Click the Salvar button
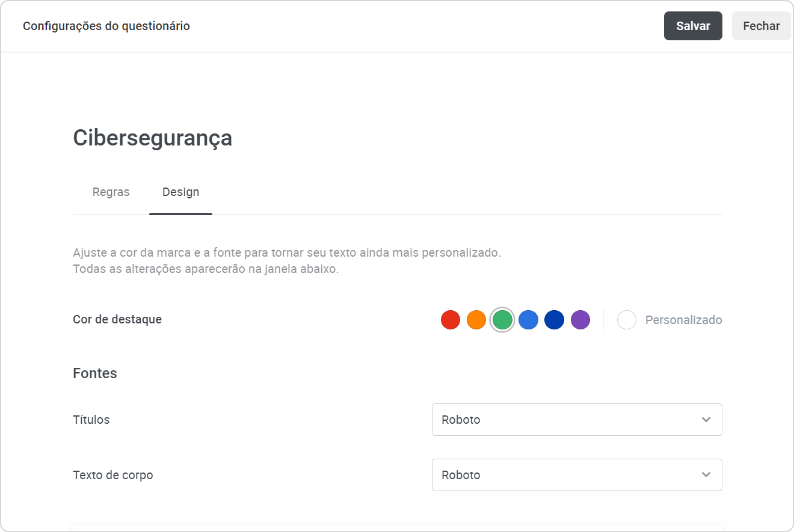This screenshot has height=532, width=794. 693,26
